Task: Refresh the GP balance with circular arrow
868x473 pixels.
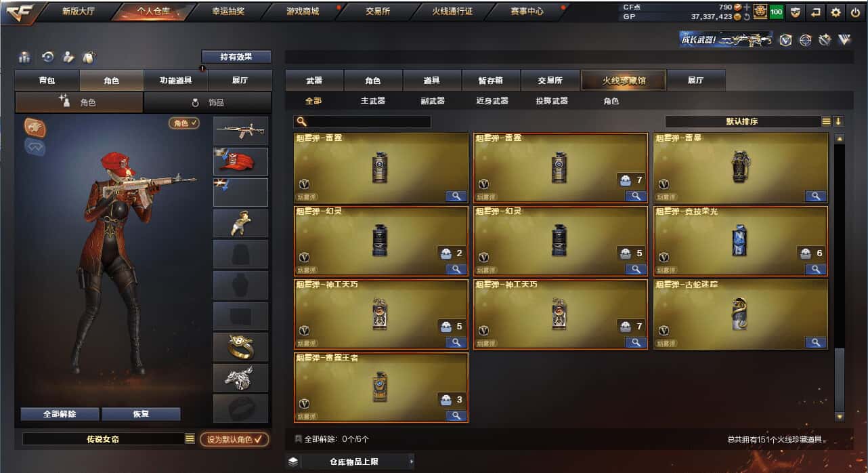Action: (746, 16)
